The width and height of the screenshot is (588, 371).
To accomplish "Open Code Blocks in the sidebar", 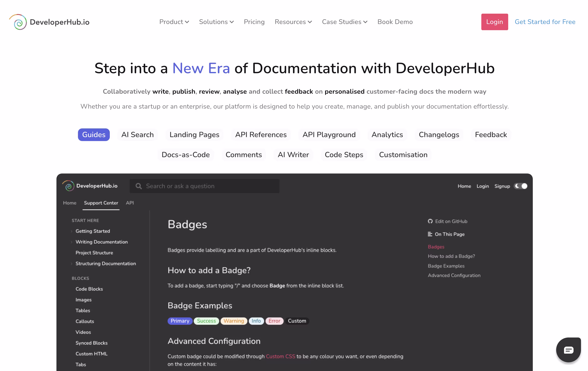I will 89,289.
